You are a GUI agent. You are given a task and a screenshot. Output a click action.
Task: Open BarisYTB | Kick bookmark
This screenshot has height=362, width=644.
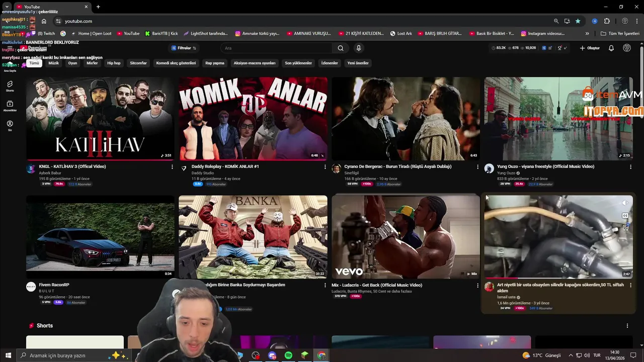(162, 34)
